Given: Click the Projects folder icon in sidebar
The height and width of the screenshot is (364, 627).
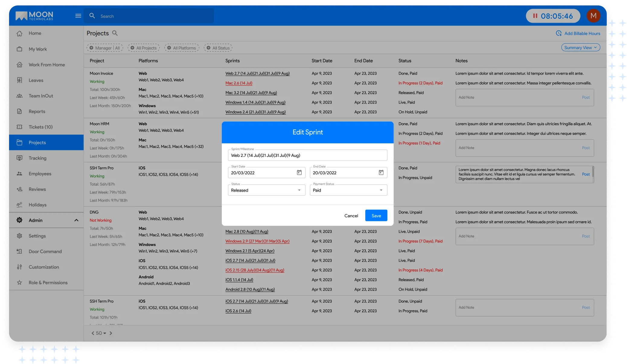Looking at the screenshot, I should [x=20, y=142].
